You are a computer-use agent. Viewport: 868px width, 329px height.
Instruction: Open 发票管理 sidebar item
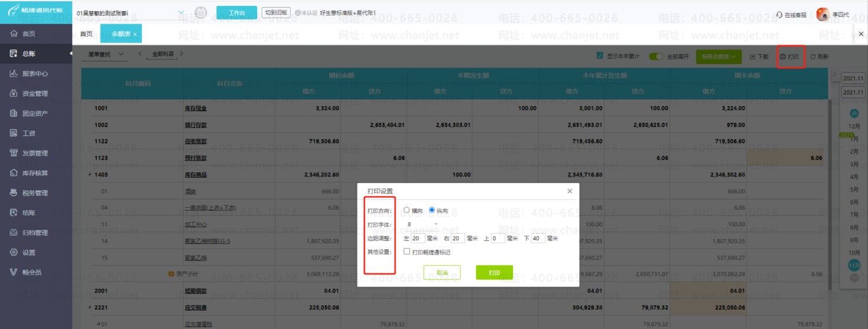pyautogui.click(x=35, y=153)
